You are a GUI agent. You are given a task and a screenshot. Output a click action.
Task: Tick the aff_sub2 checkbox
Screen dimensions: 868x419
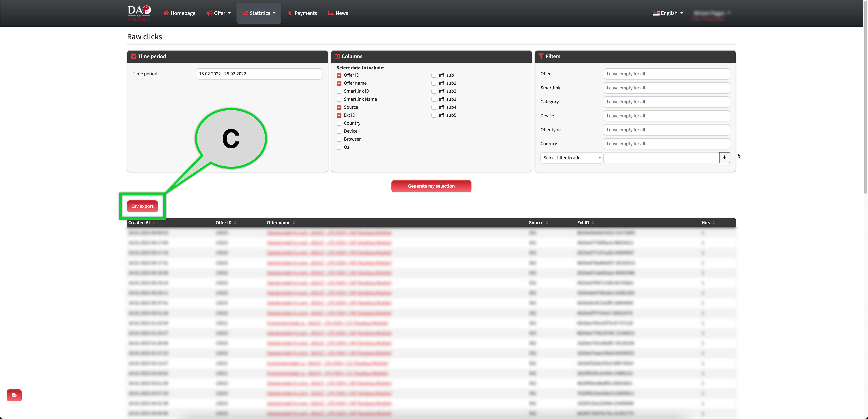click(x=434, y=91)
